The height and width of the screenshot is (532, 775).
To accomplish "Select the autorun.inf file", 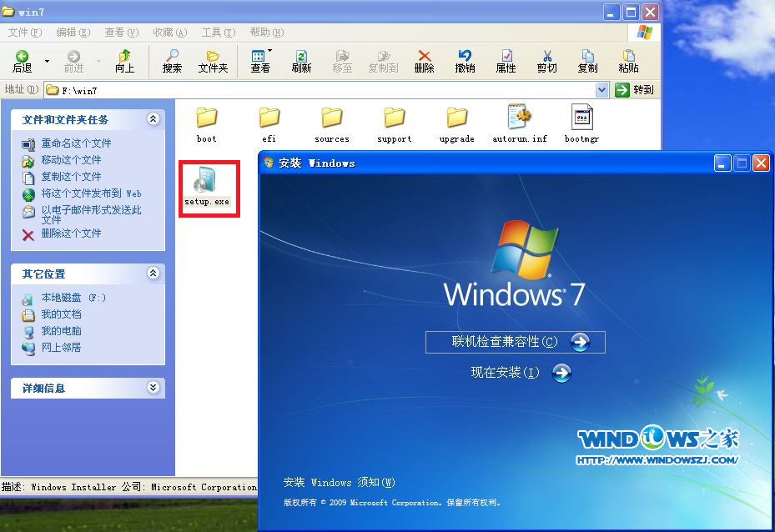I will (x=520, y=123).
